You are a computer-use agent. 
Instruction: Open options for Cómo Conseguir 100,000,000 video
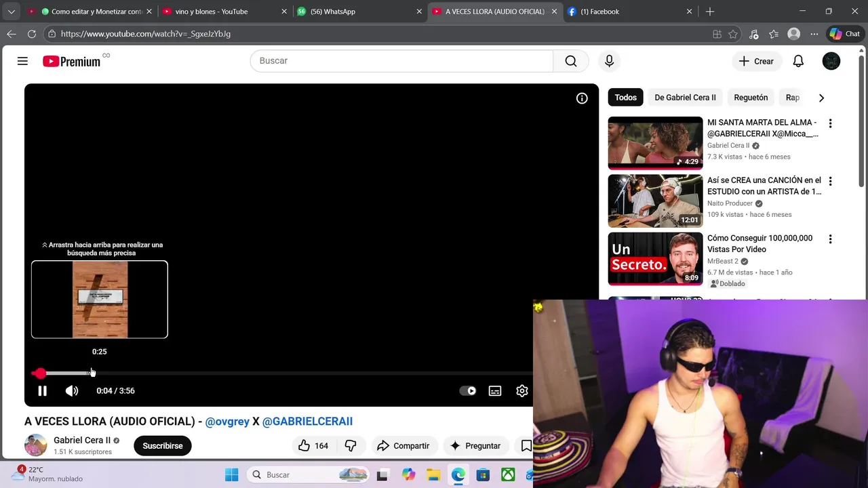(830, 239)
